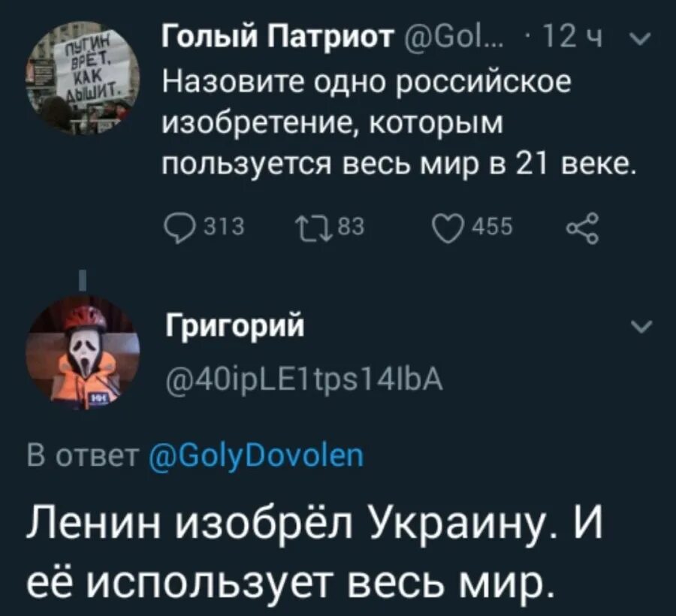This screenshot has width=676, height=616.
Task: Expand options chevron on Григорий's reply
Action: pos(641,327)
